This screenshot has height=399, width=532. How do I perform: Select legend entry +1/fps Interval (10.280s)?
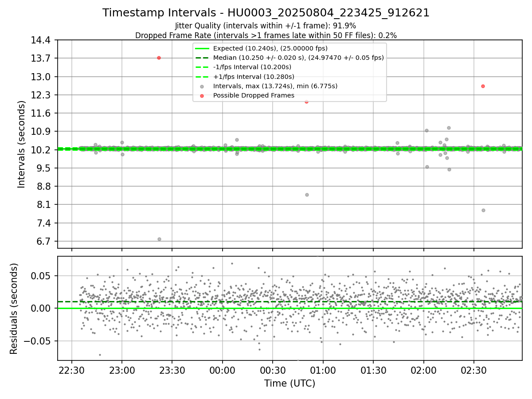click(254, 76)
